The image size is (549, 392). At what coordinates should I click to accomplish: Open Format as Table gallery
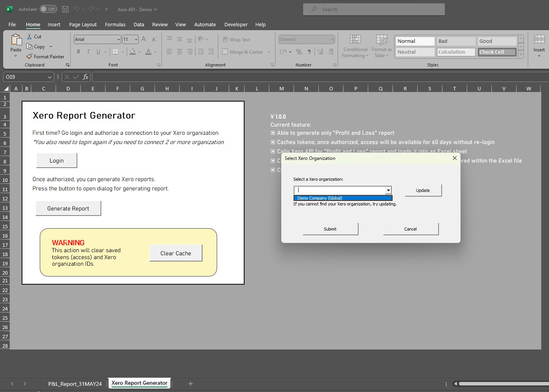click(381, 46)
